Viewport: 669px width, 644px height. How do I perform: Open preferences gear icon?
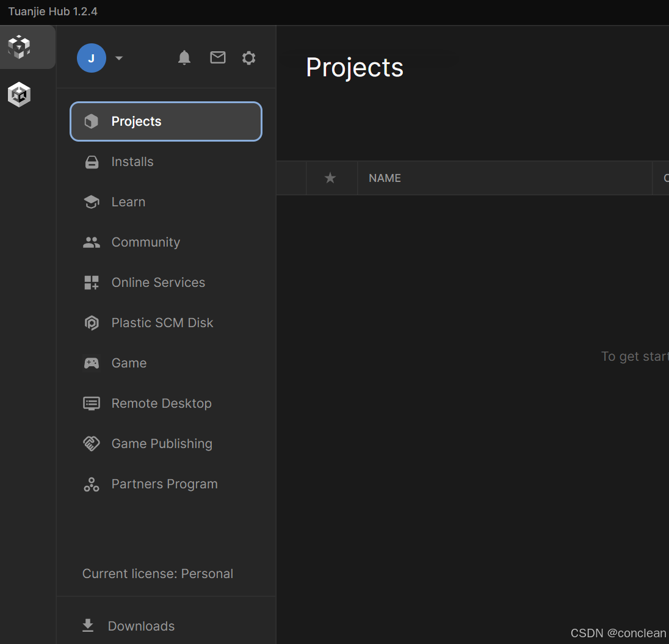pos(249,57)
